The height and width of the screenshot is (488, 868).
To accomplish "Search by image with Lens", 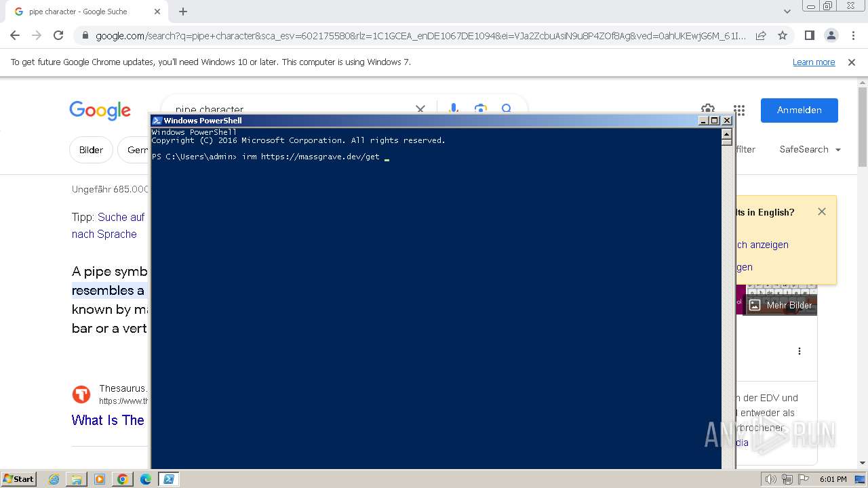I will (480, 109).
